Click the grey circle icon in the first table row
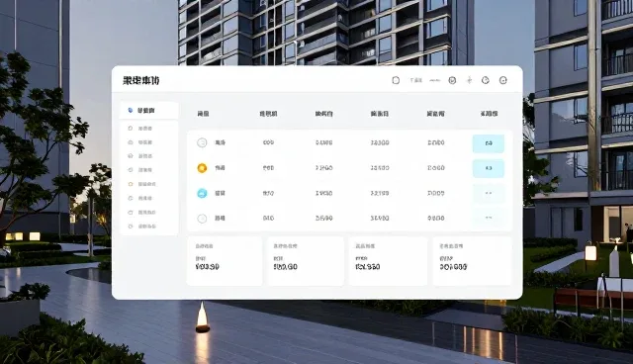 pos(202,142)
